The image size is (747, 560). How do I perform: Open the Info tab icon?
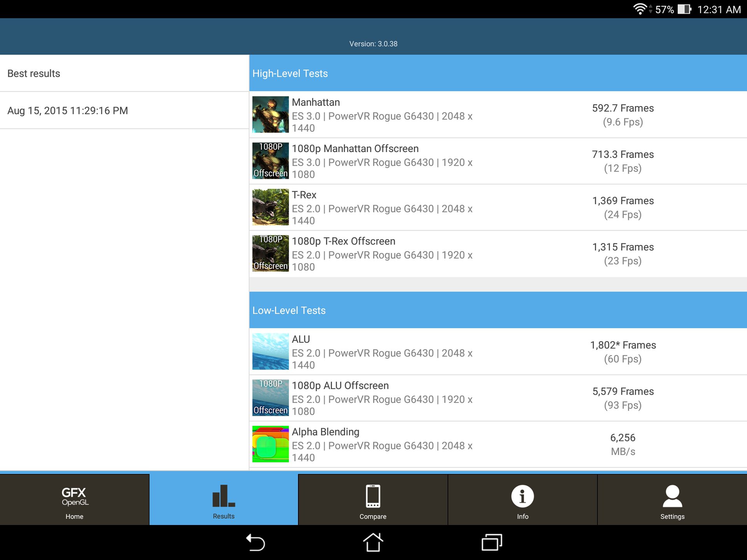[523, 497]
